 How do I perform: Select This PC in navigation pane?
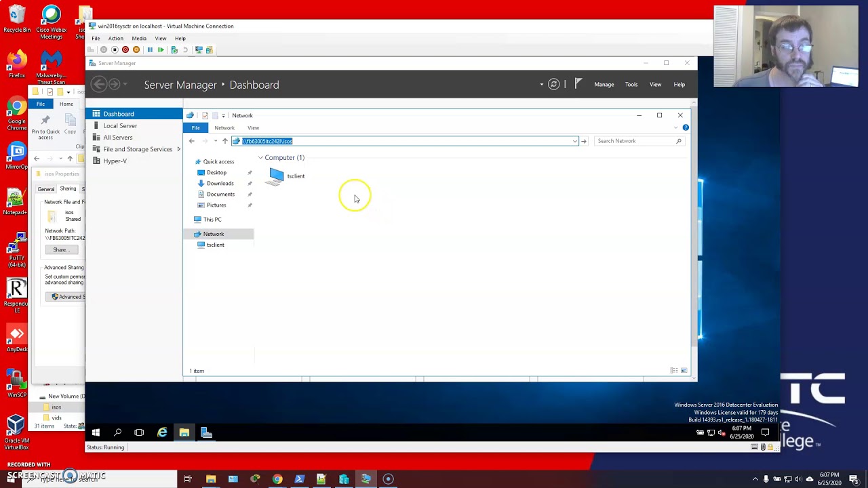212,220
